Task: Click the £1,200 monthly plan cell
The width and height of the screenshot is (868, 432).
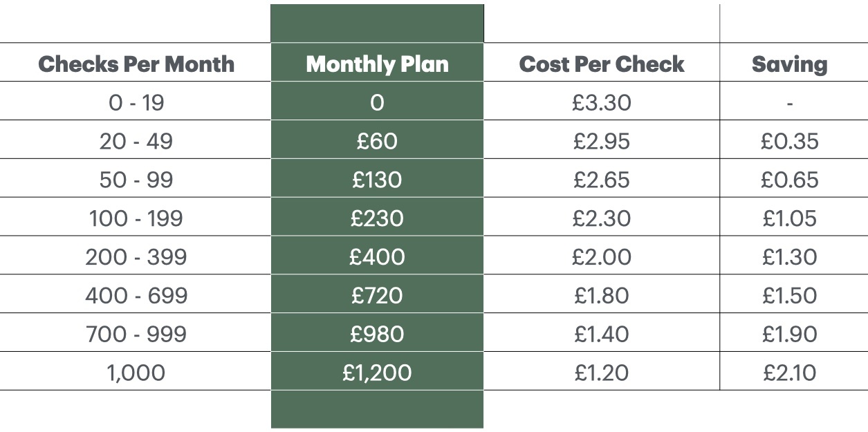Action: [x=377, y=373]
